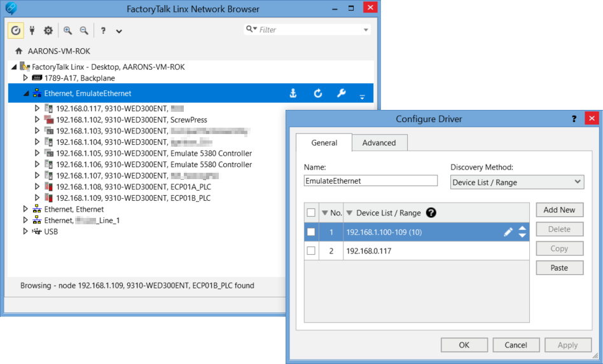The image size is (603, 364).
Task: Click the device icon for Emulate 5580 Controller
Action: tap(49, 165)
